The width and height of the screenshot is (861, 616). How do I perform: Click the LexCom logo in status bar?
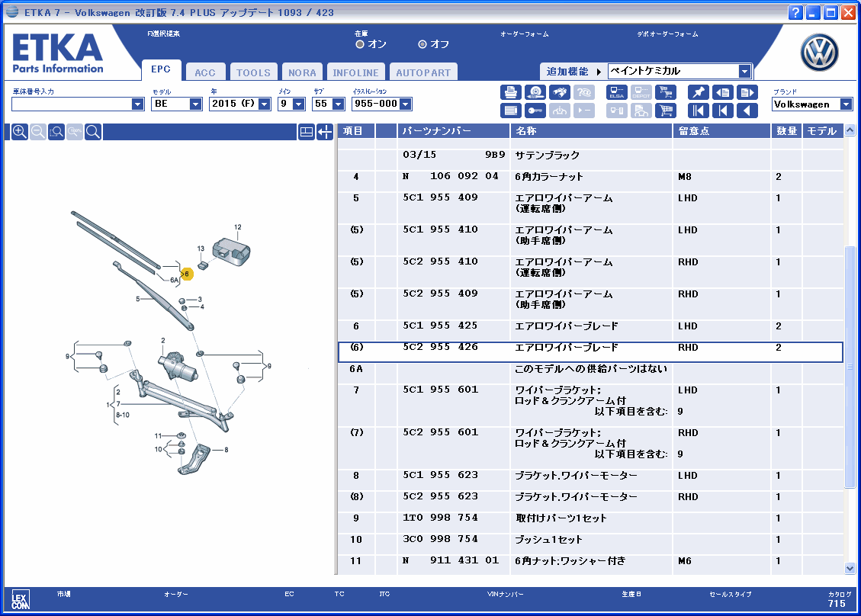tap(21, 599)
